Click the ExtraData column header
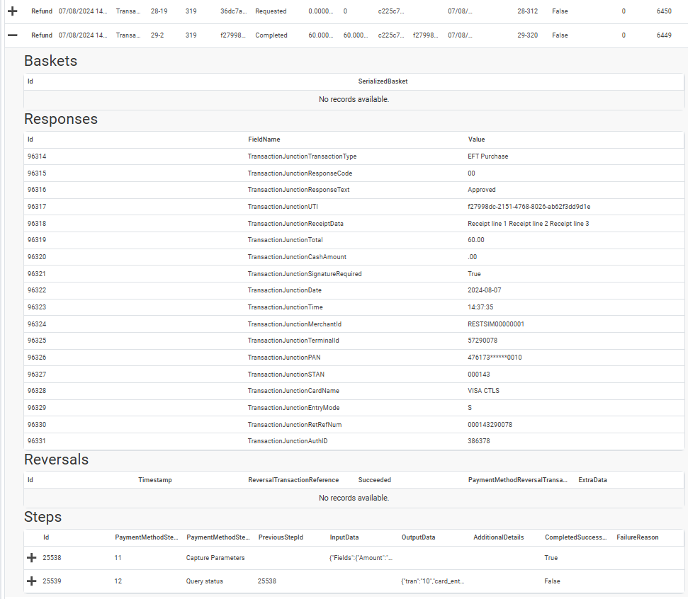 click(593, 480)
